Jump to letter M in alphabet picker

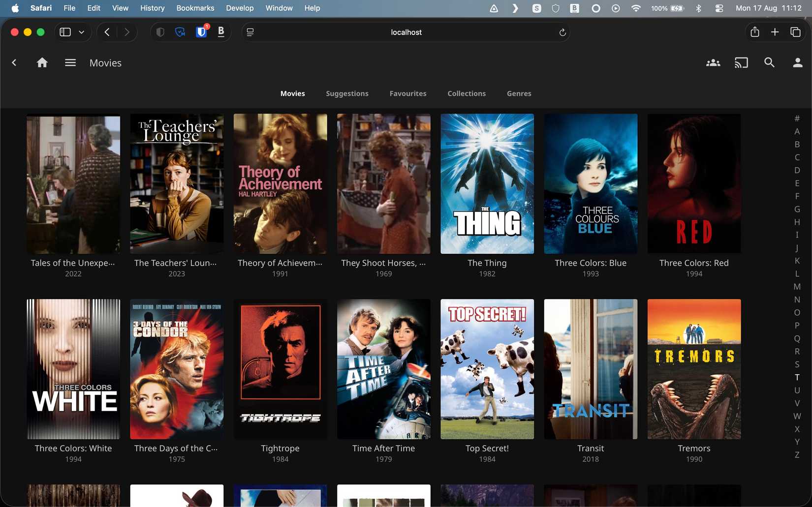click(797, 287)
